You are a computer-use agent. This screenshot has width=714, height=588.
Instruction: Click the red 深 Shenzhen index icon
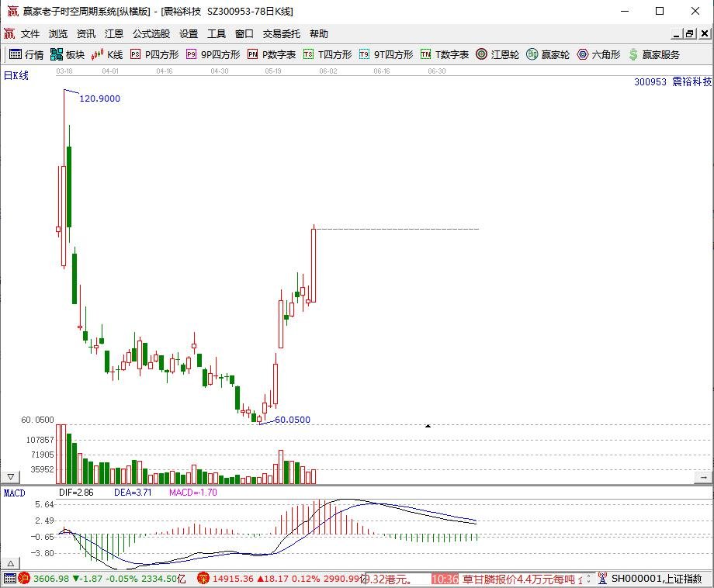[203, 579]
